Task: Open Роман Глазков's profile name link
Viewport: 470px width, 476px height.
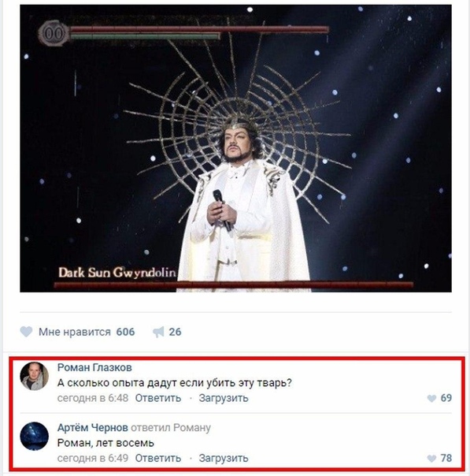Action: pos(94,367)
